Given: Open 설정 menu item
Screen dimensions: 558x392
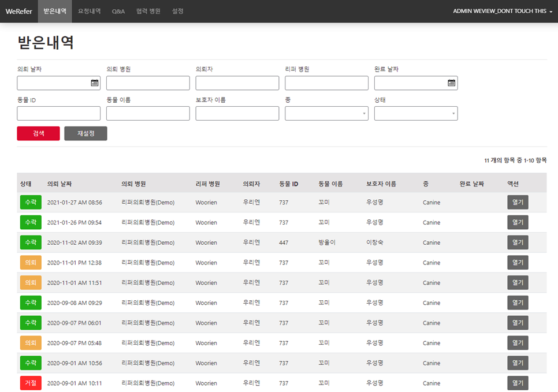Looking at the screenshot, I should coord(177,11).
